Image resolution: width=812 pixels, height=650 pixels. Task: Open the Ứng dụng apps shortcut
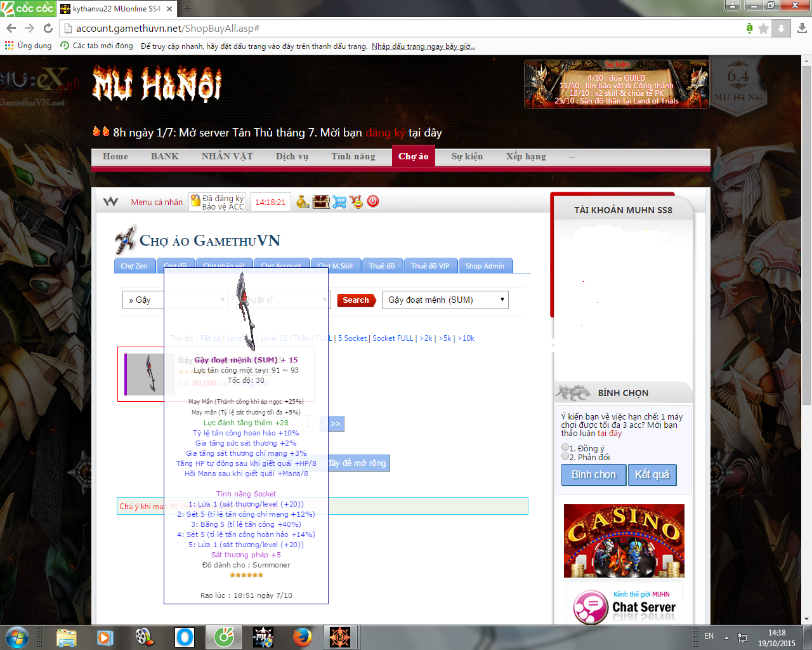(28, 46)
